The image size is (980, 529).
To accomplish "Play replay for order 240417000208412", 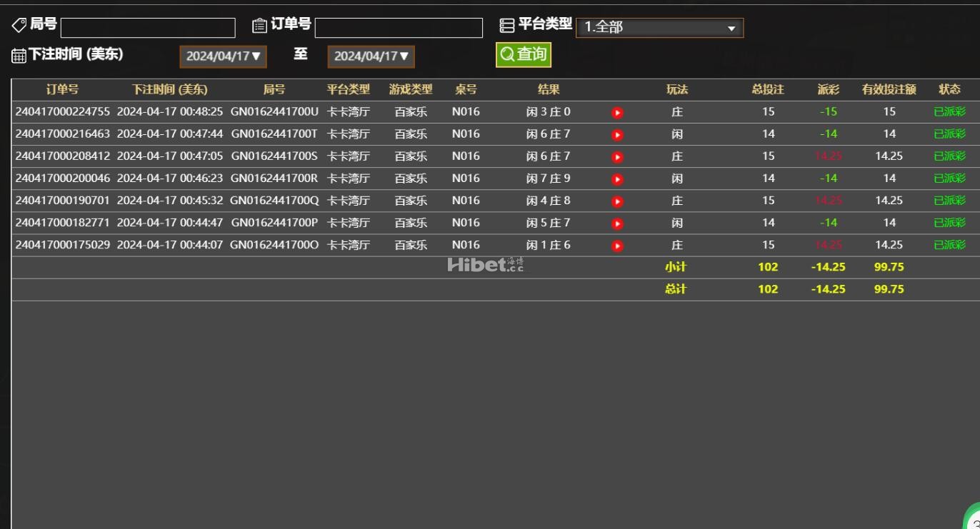I will (618, 156).
